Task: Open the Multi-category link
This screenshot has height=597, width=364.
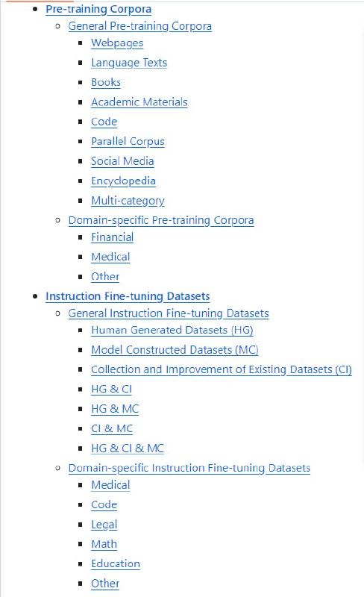Action: point(128,201)
